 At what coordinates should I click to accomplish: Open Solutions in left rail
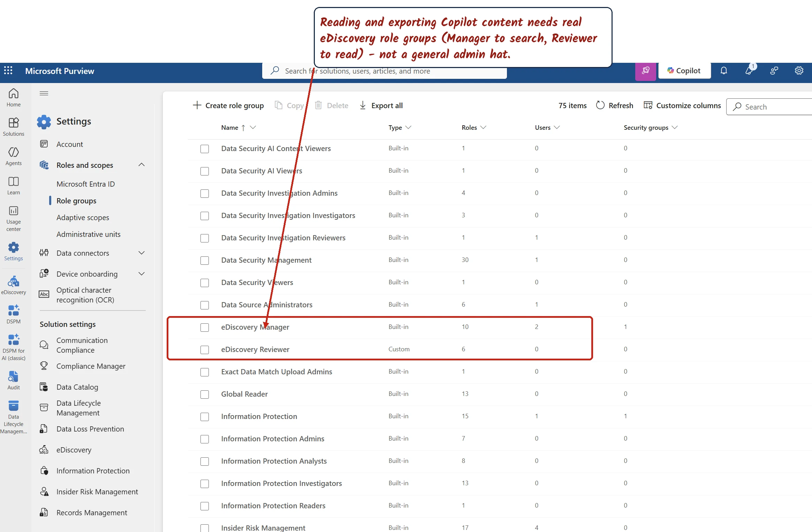14,127
